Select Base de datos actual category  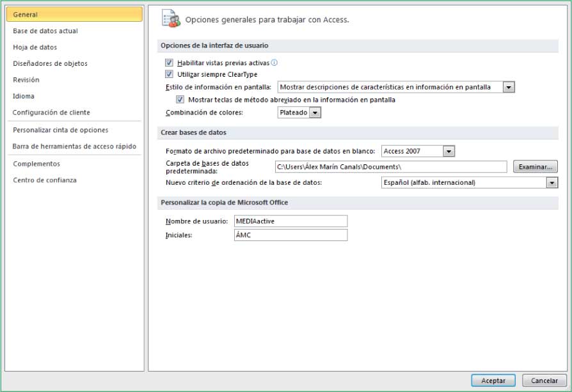[45, 31]
